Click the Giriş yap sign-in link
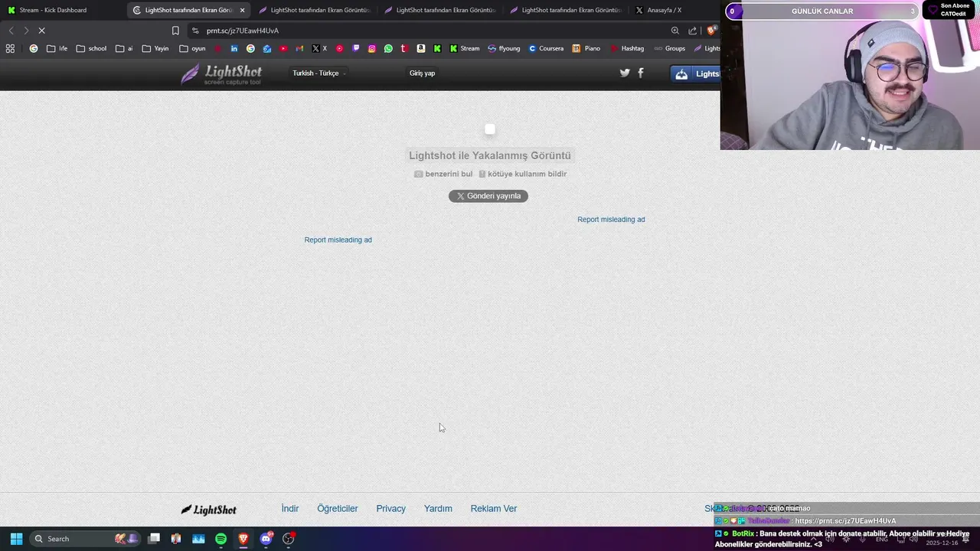Image resolution: width=980 pixels, height=551 pixels. pos(422,73)
